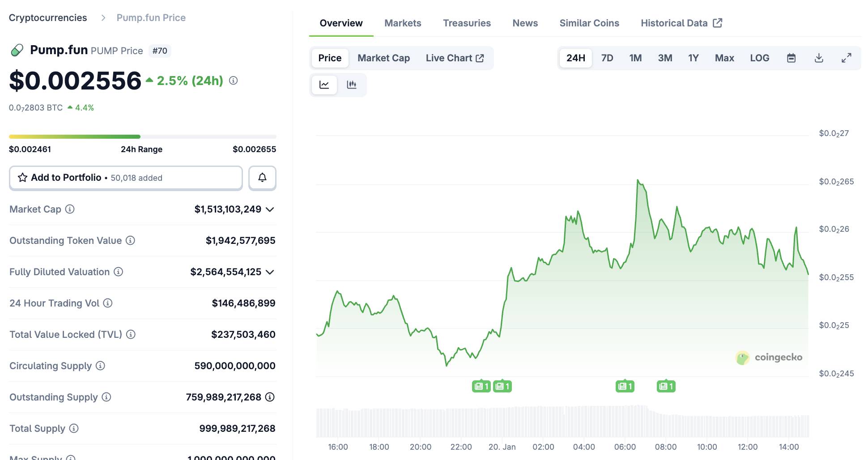Switch chart to candlestick view
This screenshot has width=868, height=460.
[x=352, y=84]
